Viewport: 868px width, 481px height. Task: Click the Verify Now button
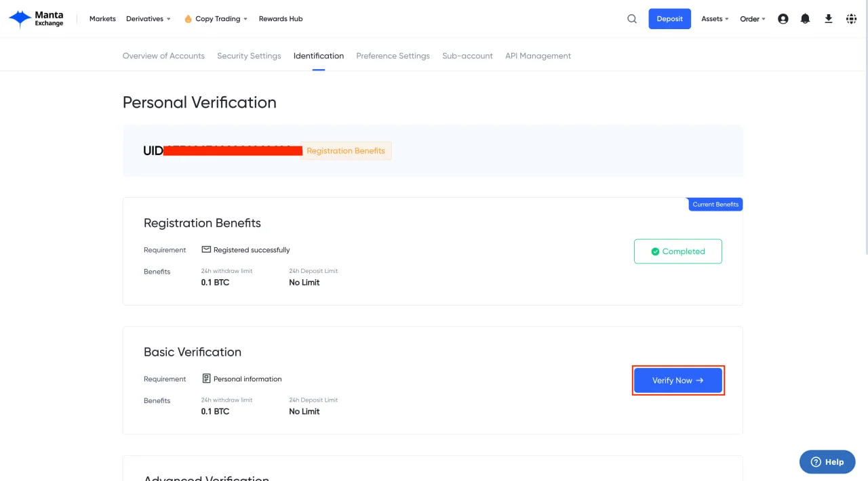[678, 381]
